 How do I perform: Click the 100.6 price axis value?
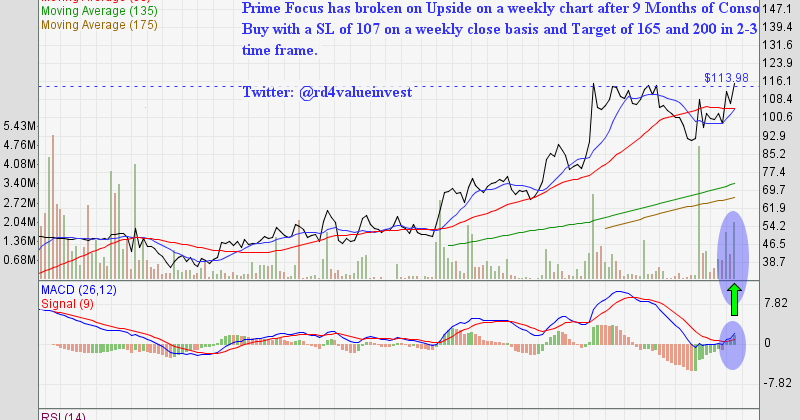click(x=777, y=117)
